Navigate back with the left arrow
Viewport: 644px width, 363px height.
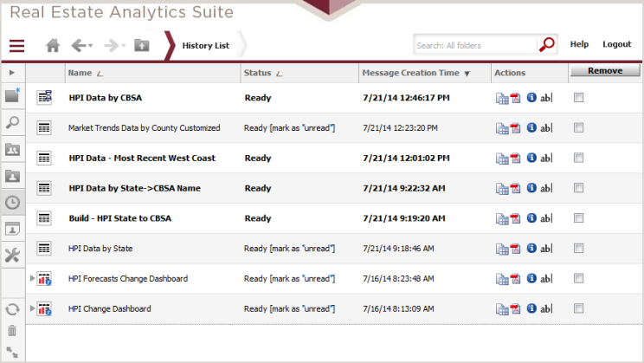click(x=79, y=45)
